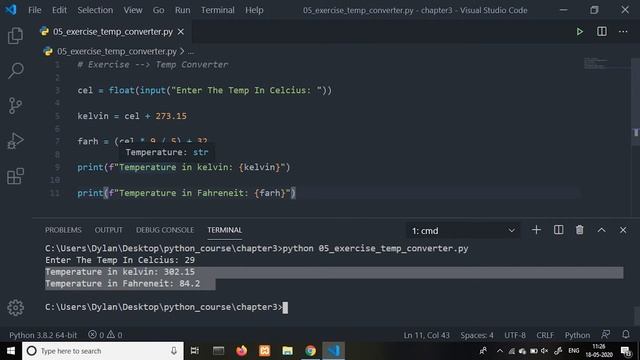Click the volume icon in system tray
Screen dimensions: 640x360
[x=544, y=351]
